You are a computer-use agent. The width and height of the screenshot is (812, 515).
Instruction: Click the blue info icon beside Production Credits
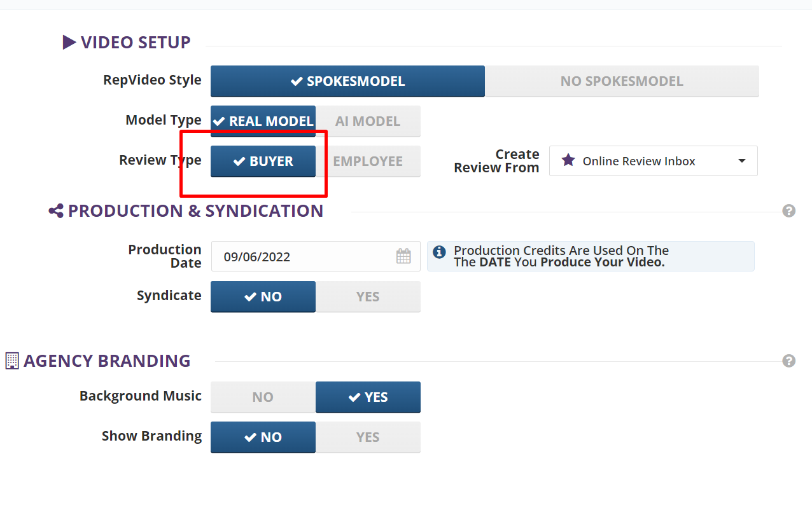439,252
